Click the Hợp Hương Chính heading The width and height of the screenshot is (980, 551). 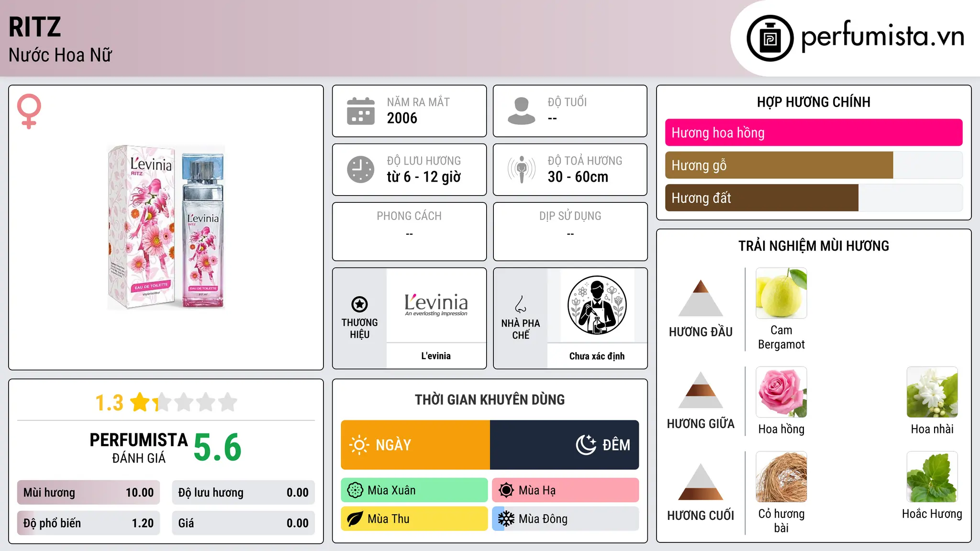(x=813, y=102)
